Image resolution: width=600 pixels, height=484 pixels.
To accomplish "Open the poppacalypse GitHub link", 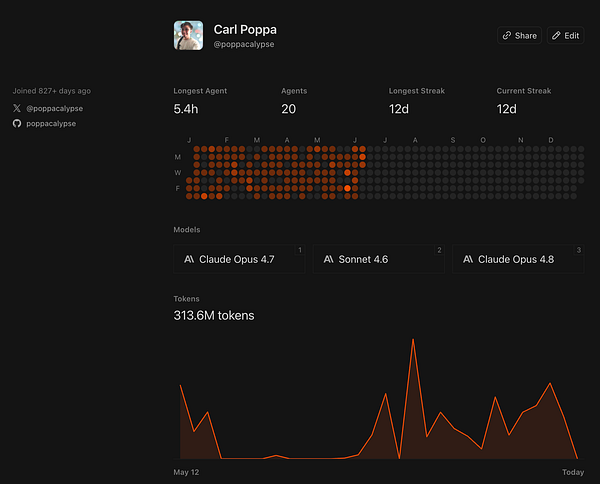I will tap(51, 124).
